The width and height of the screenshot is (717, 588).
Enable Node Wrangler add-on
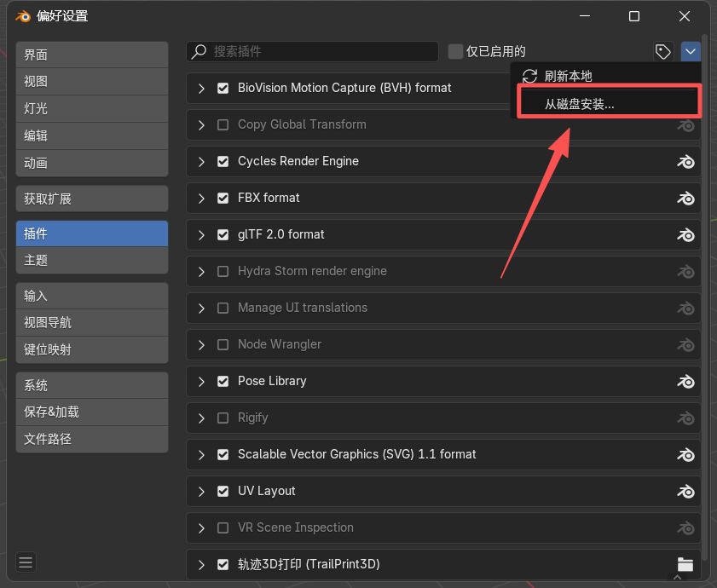(x=223, y=345)
